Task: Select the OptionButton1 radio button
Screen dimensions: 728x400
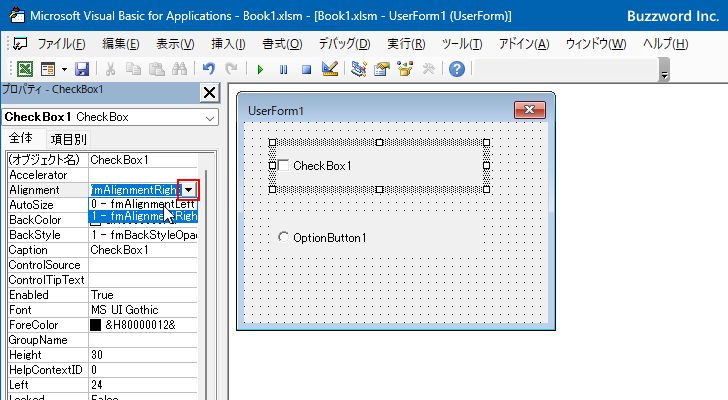Action: (x=283, y=237)
